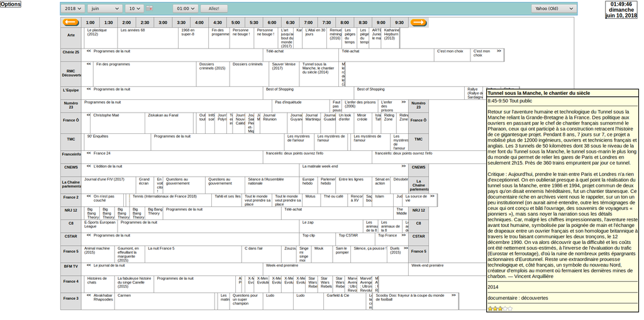Open 'Dossiers criminels (2015)' program
Viewport: 644px width, 320px height.
(x=213, y=74)
